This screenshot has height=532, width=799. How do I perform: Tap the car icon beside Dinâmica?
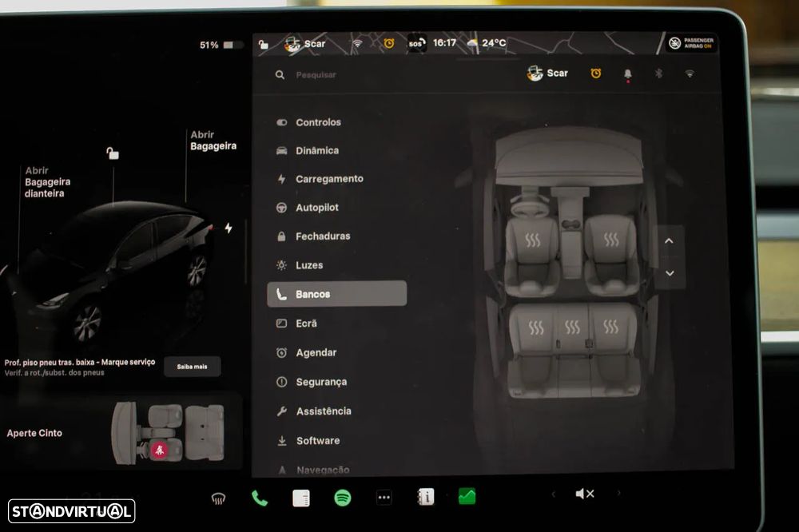point(281,151)
